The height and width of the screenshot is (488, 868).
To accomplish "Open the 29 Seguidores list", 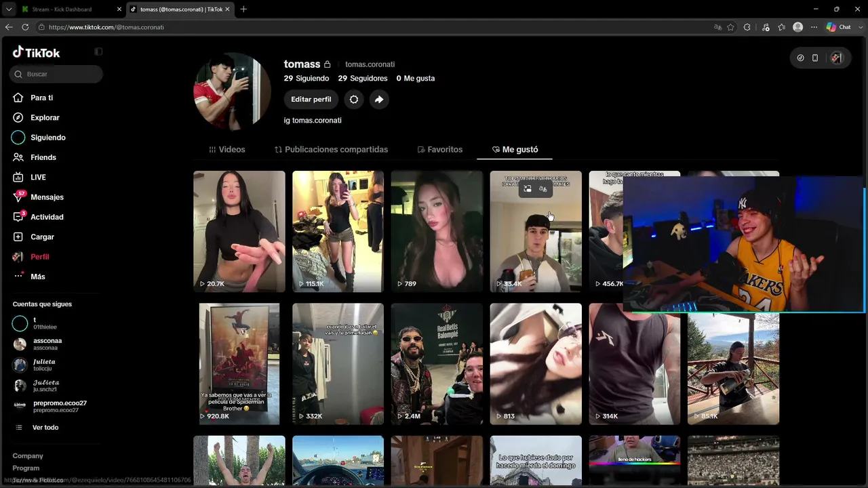I will (x=363, y=79).
